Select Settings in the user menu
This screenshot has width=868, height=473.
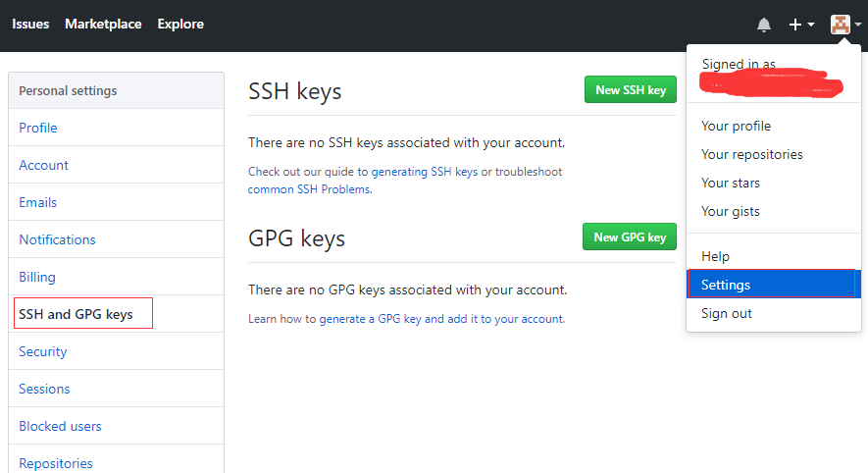pos(726,285)
